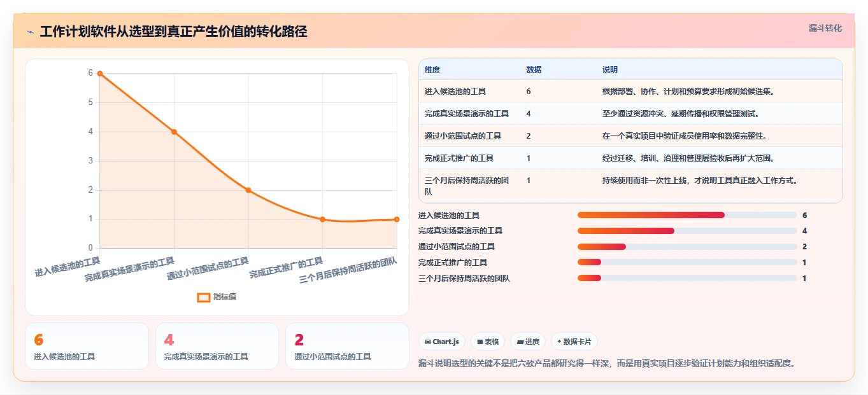Select the 表格 chip

(488, 342)
